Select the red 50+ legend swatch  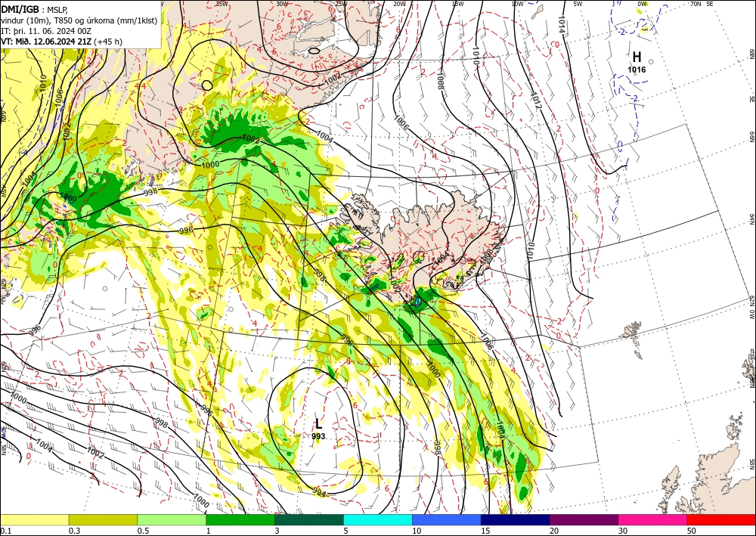click(720, 519)
